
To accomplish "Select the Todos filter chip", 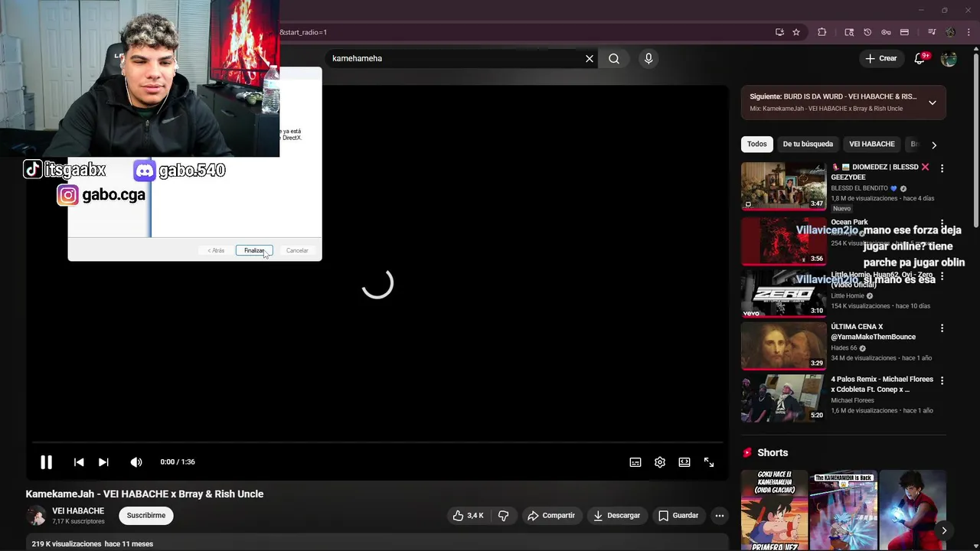I will [x=756, y=144].
